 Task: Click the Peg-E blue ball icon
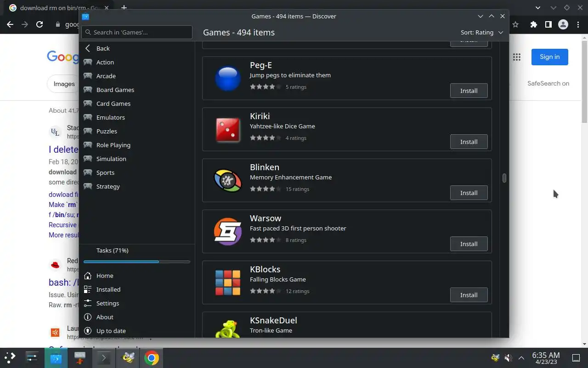[x=228, y=78]
